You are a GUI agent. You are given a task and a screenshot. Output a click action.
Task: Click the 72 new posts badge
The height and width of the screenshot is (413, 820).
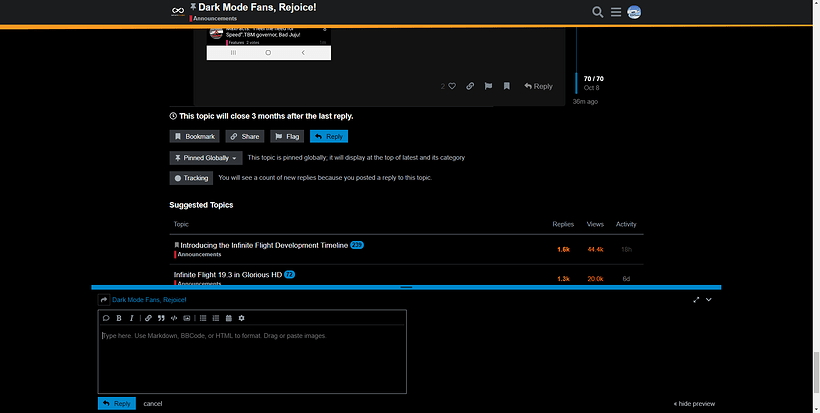click(290, 274)
